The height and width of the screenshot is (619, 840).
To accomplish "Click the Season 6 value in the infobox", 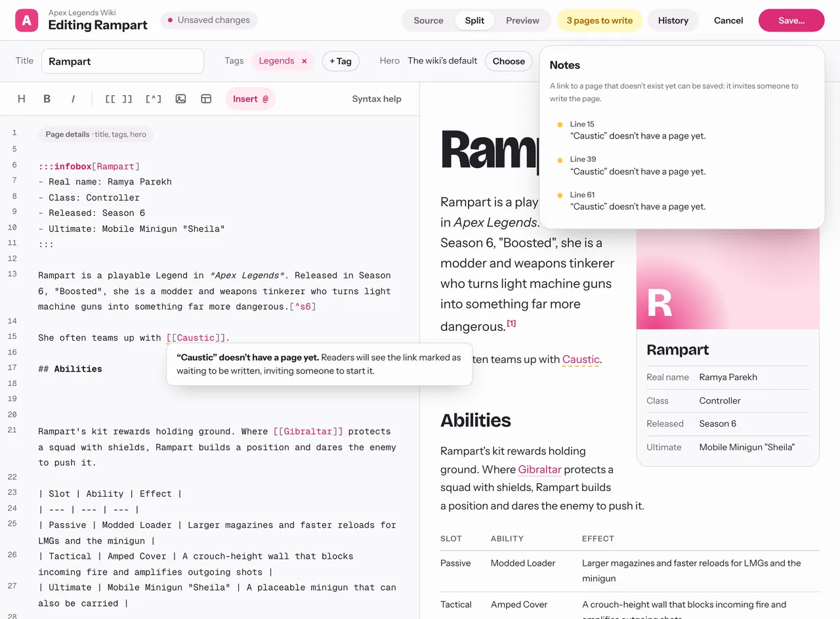I will click(x=718, y=423).
